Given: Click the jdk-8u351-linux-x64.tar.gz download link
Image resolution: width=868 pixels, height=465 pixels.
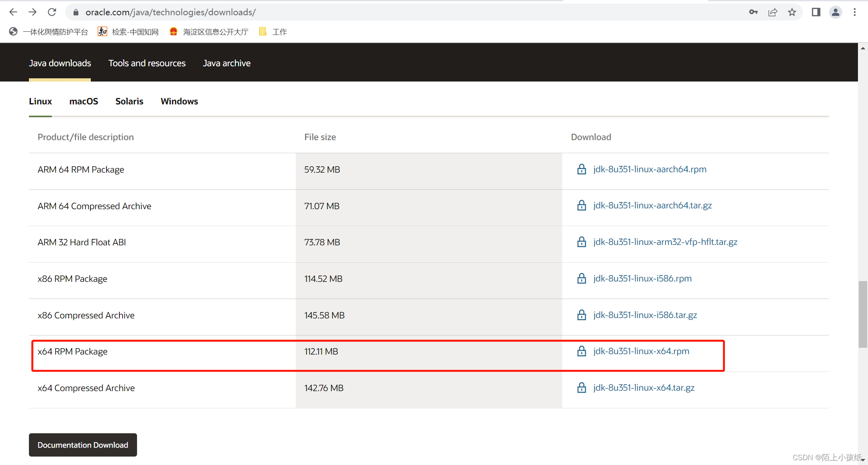Looking at the screenshot, I should coord(643,387).
